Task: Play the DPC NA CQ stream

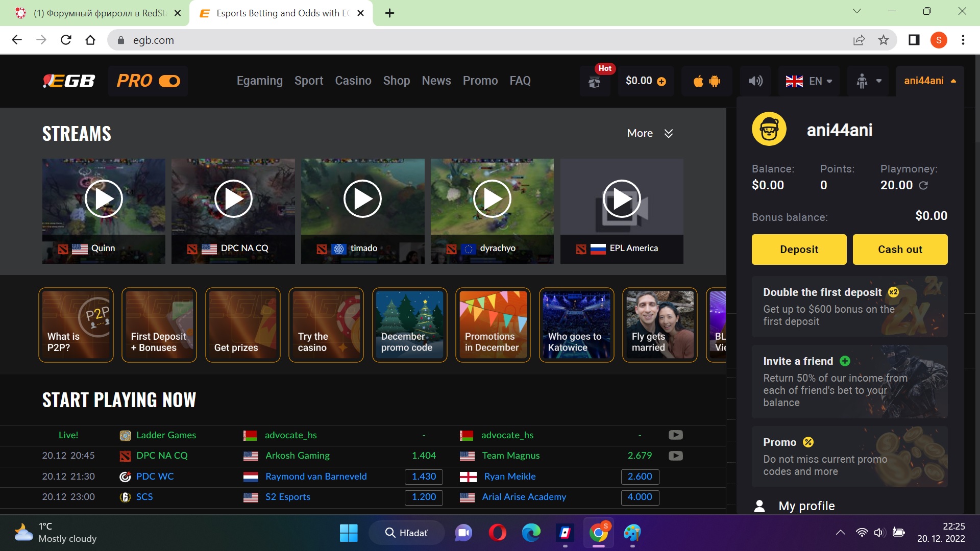Action: tap(233, 199)
